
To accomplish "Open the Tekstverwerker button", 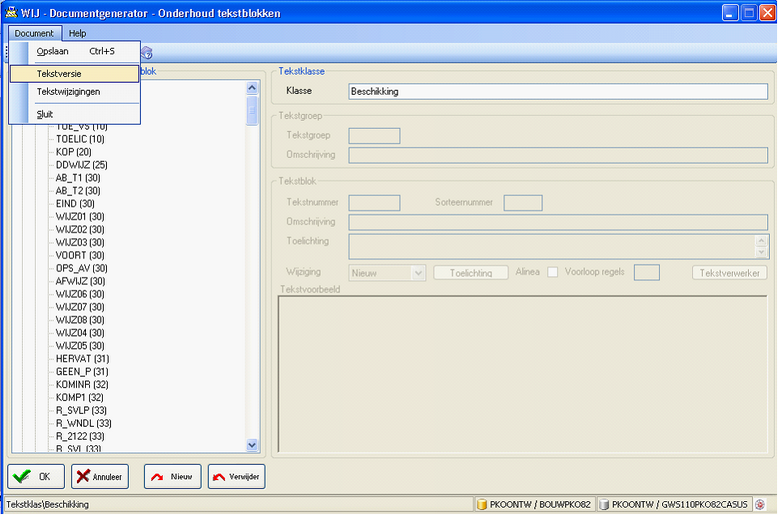I will click(x=729, y=273).
